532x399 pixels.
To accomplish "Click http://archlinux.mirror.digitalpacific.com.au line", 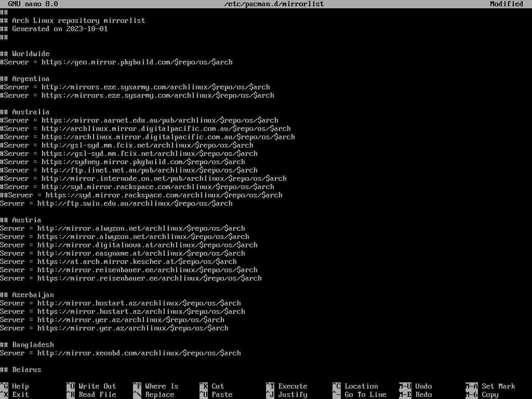I will 145,129.
